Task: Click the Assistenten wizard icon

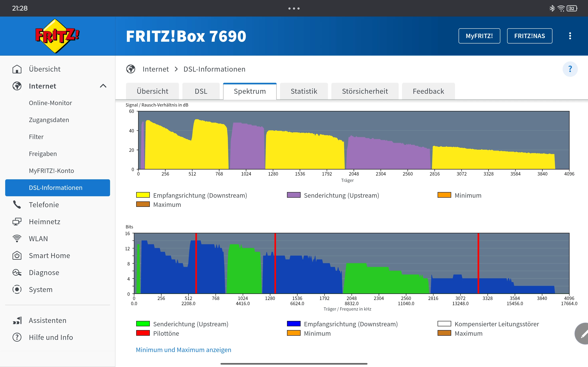Action: coord(17,320)
